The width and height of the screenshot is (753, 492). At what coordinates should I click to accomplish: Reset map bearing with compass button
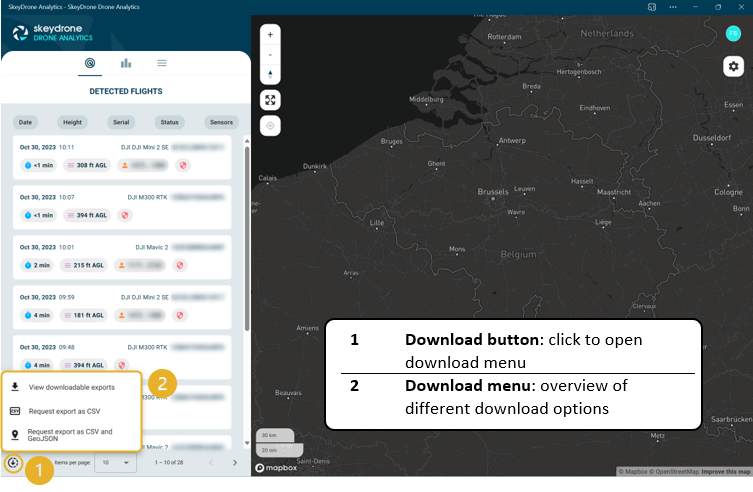pyautogui.click(x=270, y=74)
